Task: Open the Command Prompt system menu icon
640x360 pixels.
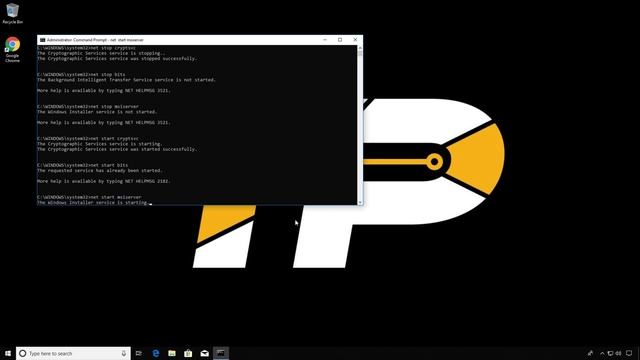Action: [x=42, y=40]
